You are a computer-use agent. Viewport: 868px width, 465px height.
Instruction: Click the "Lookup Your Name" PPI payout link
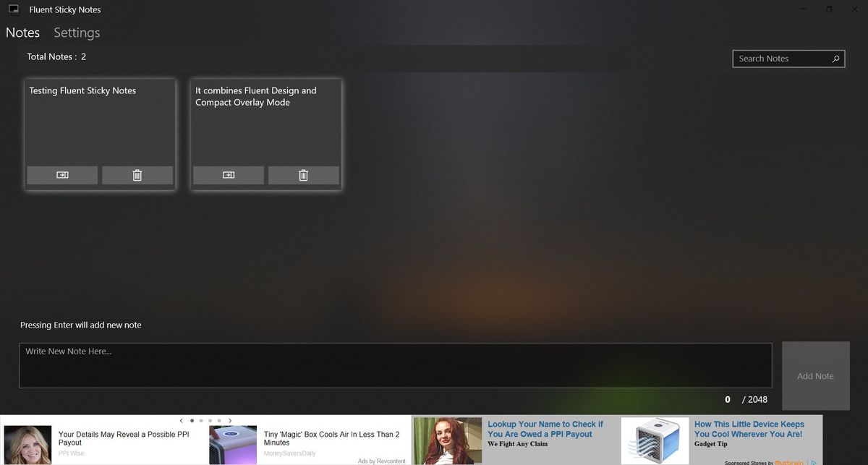[545, 429]
